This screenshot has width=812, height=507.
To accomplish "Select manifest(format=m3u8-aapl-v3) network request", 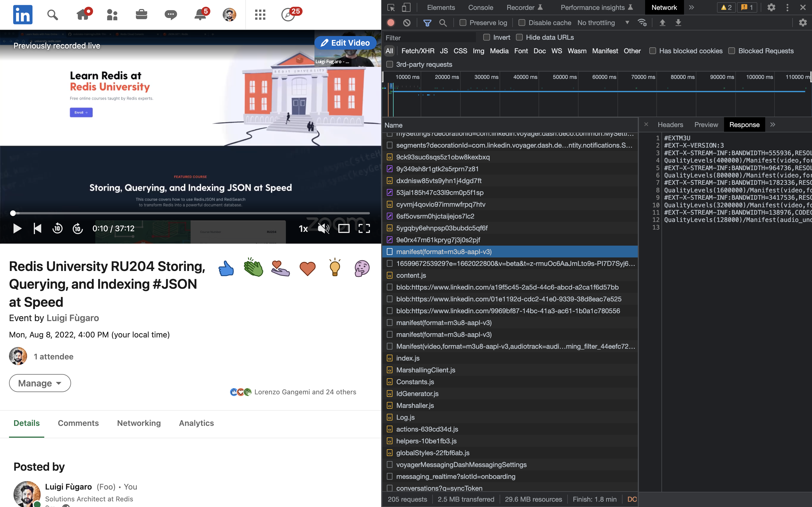I will tap(444, 251).
